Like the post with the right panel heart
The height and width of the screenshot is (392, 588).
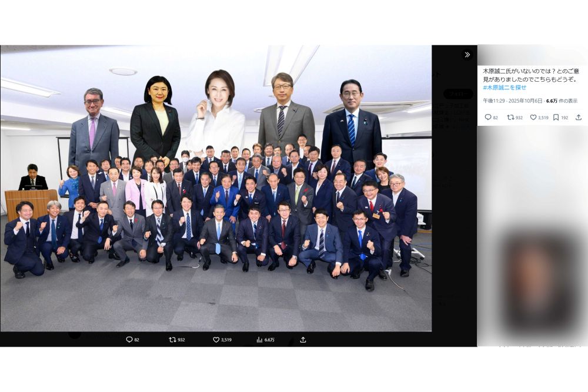click(533, 117)
